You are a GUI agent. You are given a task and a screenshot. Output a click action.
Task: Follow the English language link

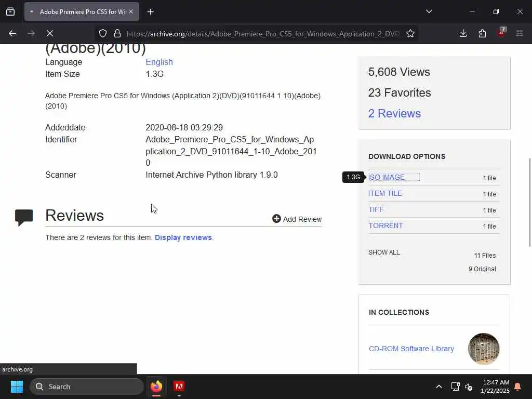coord(159,62)
